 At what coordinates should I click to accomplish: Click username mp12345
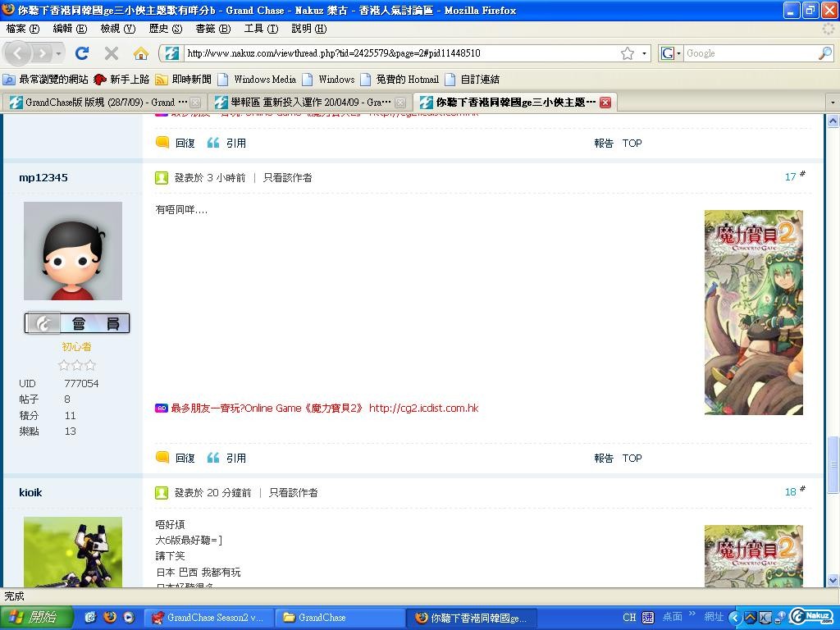tap(43, 178)
